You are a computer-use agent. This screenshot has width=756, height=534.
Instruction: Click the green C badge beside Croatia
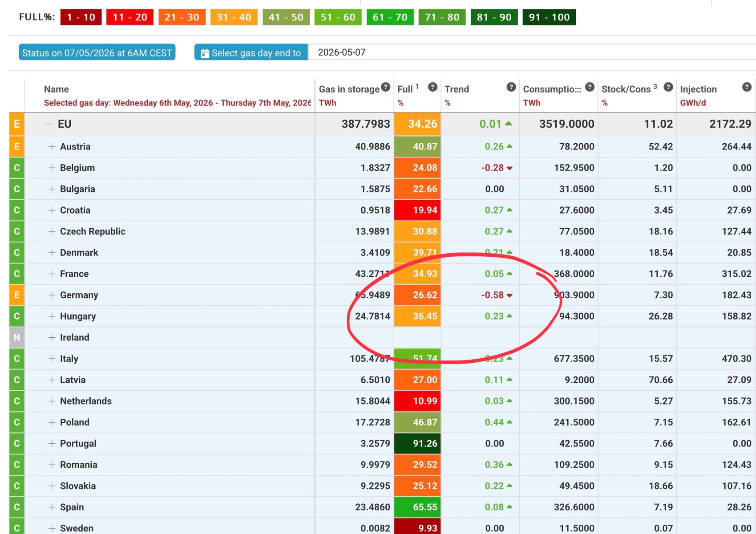pos(17,210)
